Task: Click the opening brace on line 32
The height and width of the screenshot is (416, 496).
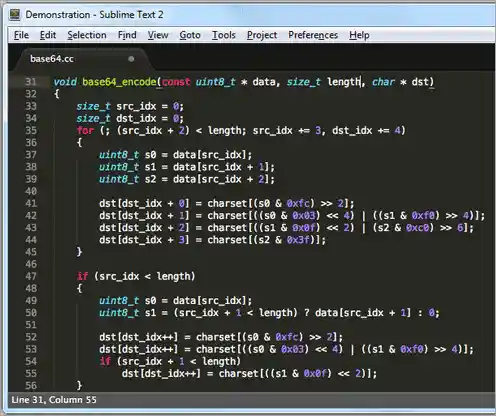Action: [57, 94]
